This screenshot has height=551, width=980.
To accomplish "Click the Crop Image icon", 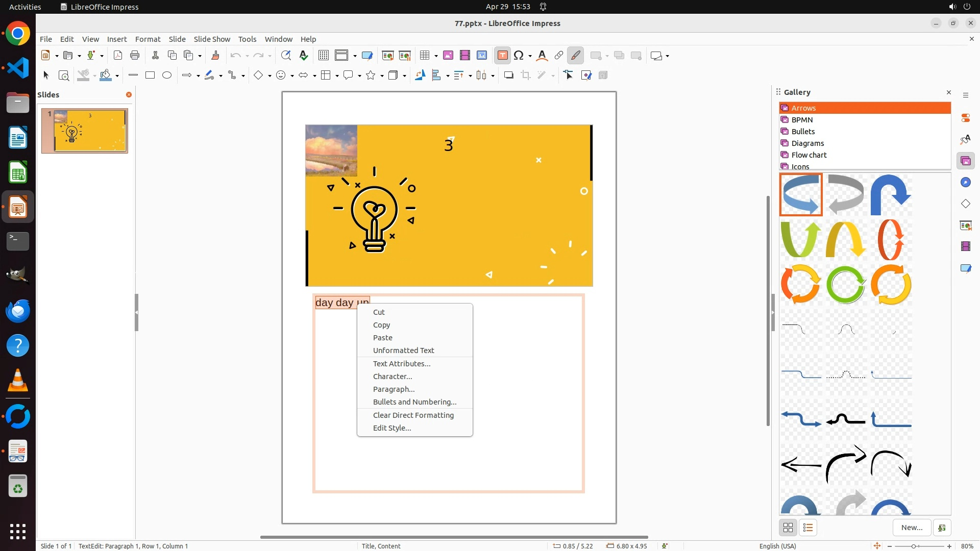I will (526, 76).
